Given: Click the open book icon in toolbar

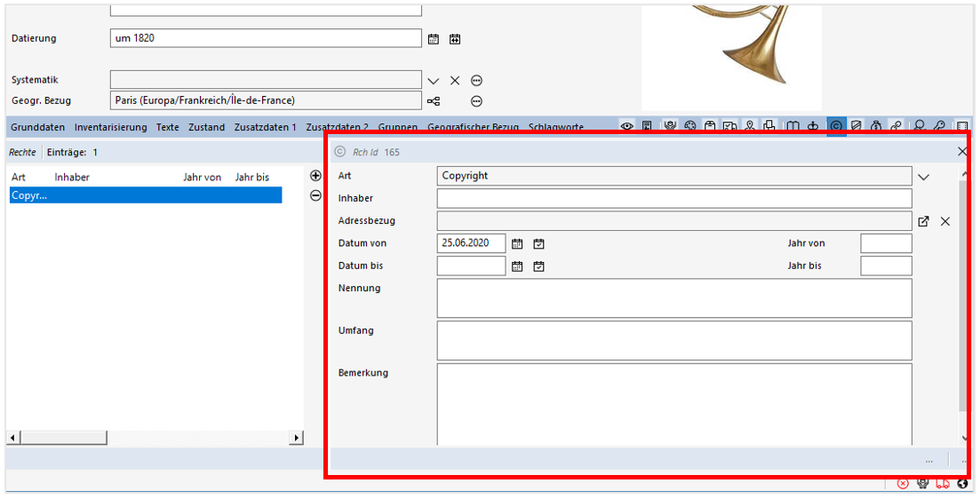Looking at the screenshot, I should [x=793, y=127].
